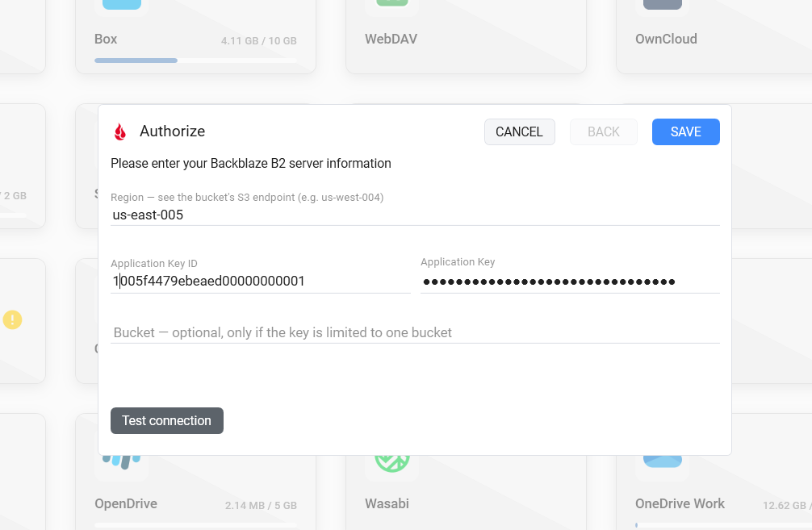The height and width of the screenshot is (530, 812).
Task: Save the Backblaze B2 server settings
Action: click(x=685, y=132)
